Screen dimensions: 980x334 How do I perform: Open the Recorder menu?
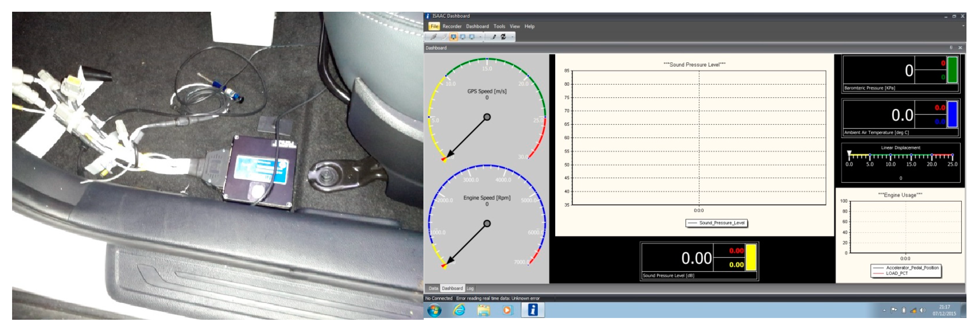pos(452,26)
